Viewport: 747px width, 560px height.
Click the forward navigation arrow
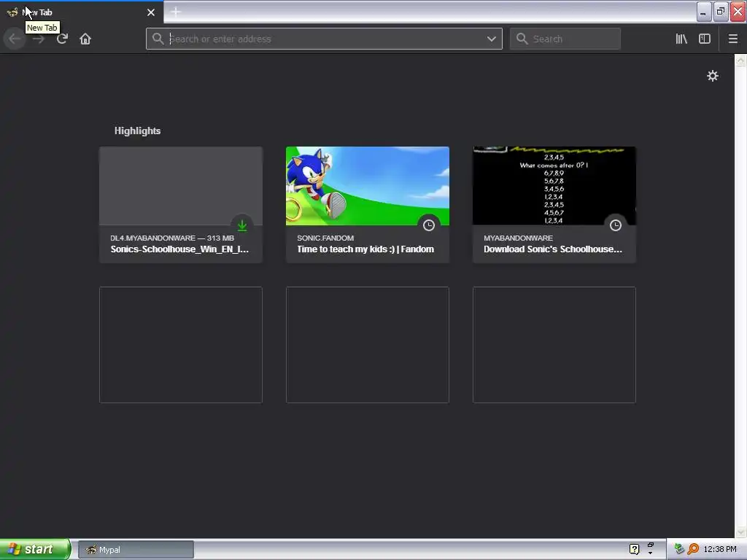(39, 39)
